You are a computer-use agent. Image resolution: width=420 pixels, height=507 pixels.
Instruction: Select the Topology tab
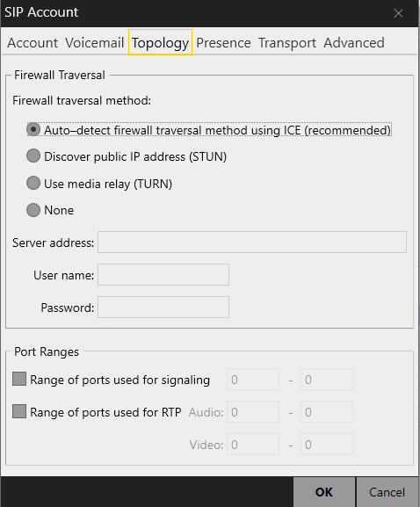(161, 42)
